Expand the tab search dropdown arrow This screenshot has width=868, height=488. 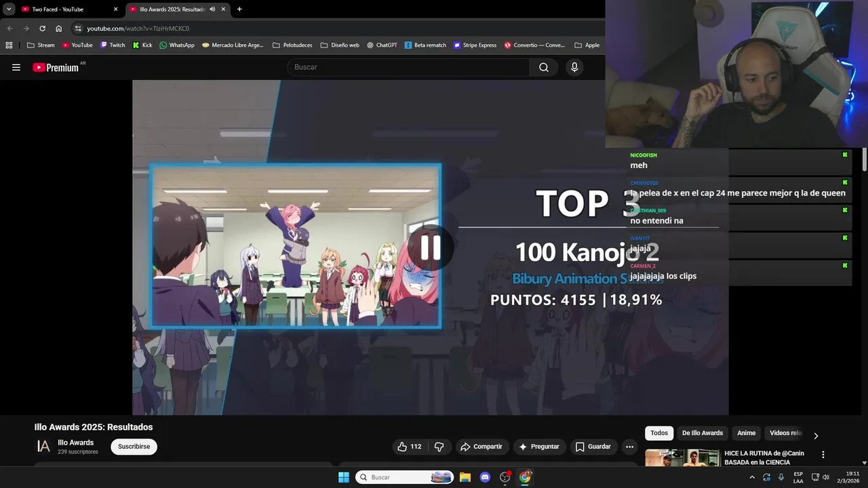[x=9, y=9]
